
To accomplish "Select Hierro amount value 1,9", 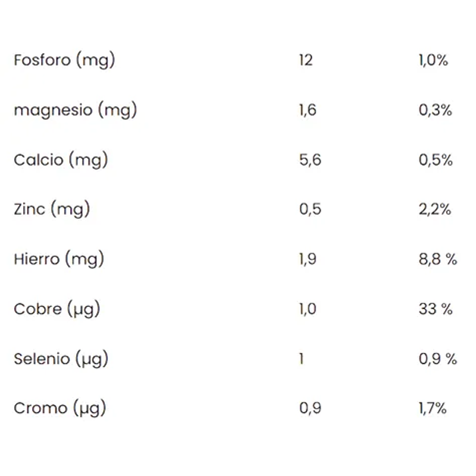I will [x=309, y=259].
